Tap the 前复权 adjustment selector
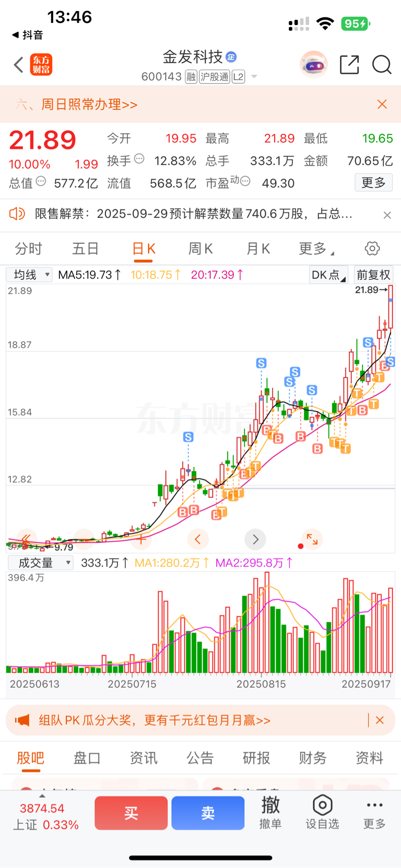The width and height of the screenshot is (401, 868). pyautogui.click(x=373, y=275)
